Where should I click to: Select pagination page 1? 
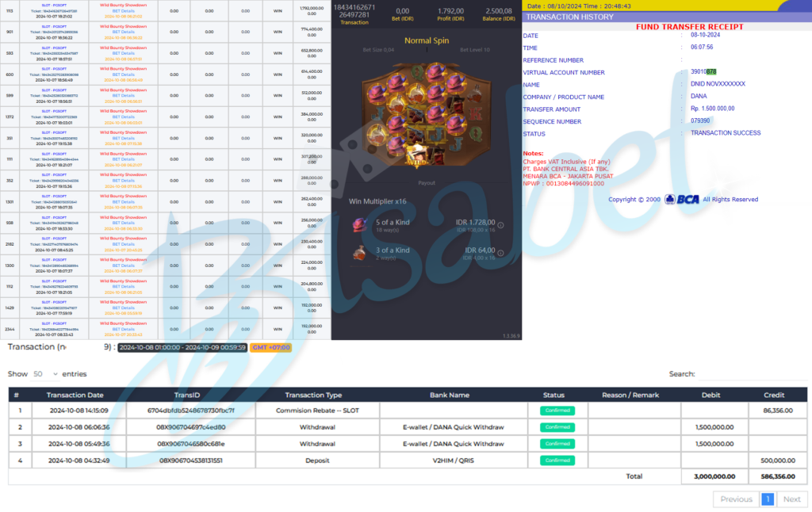pyautogui.click(x=768, y=499)
